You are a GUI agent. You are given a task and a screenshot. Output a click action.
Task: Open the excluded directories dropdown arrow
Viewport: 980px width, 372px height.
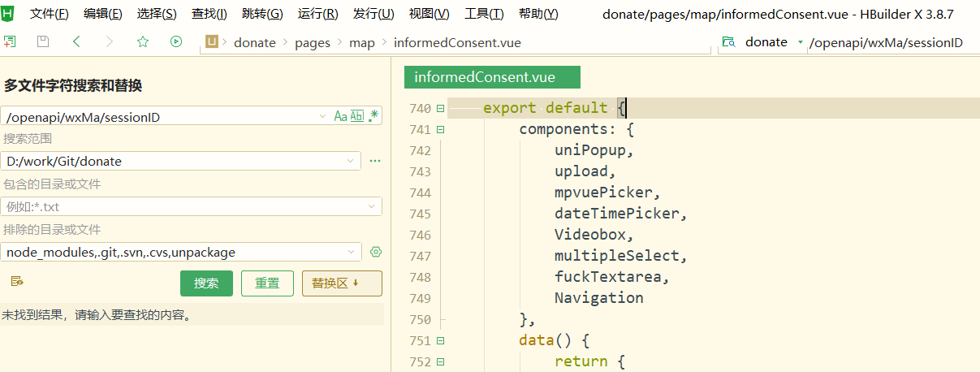point(351,252)
